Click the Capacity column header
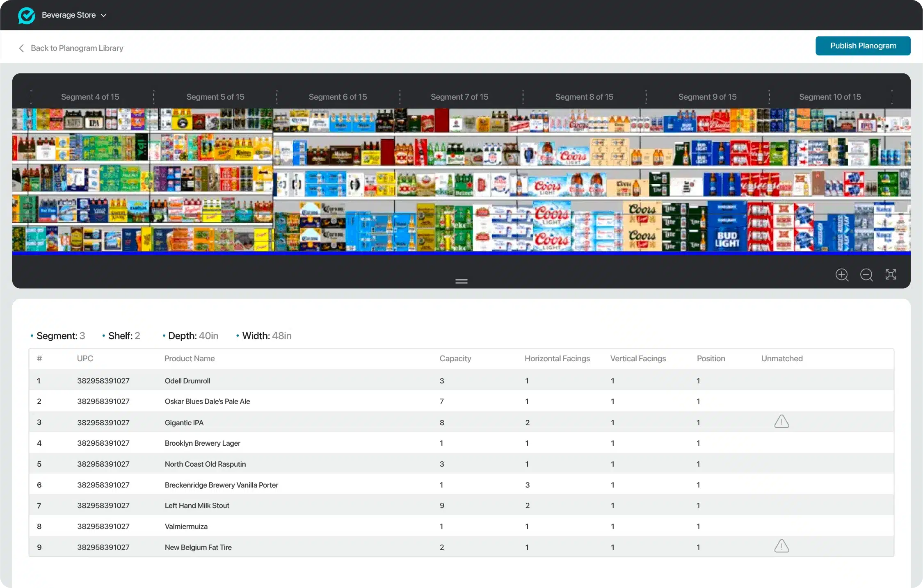The height and width of the screenshot is (588, 923). (x=455, y=358)
